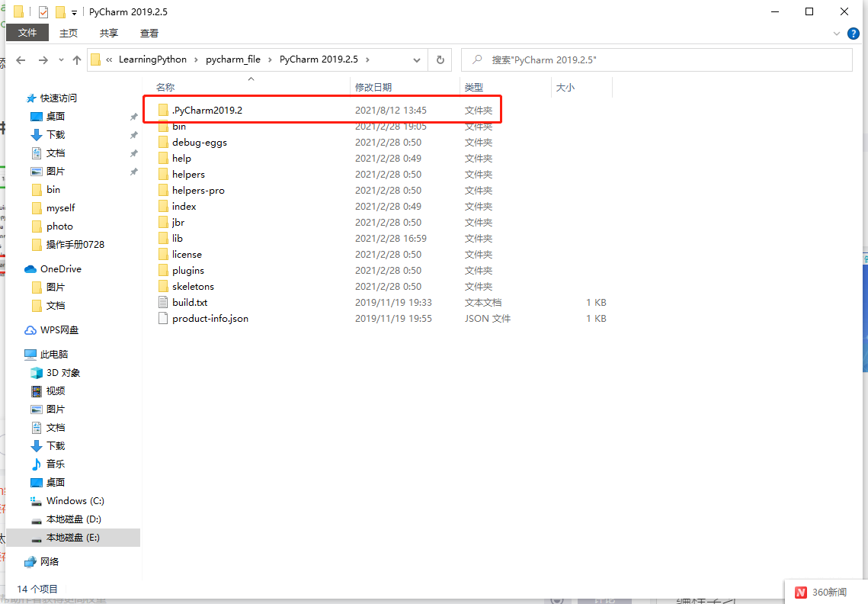Open the recent locations dropdown arrow
Viewport: 868px width, 604px height.
pyautogui.click(x=61, y=59)
